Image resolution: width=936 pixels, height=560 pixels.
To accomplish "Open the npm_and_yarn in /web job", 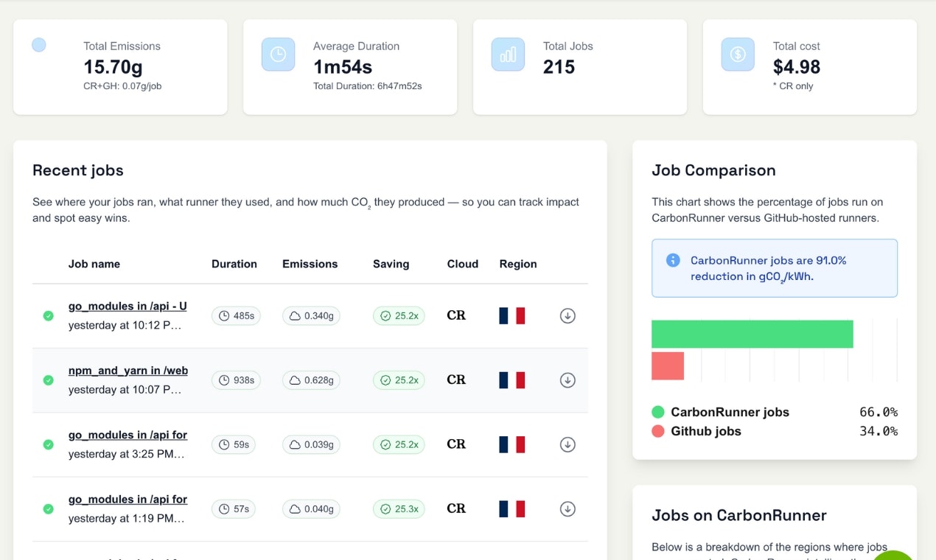I will (x=128, y=371).
